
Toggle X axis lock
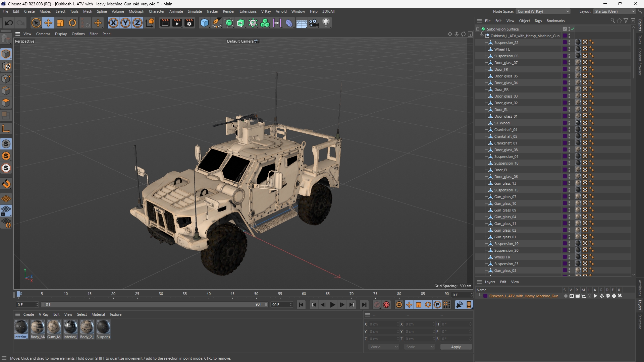(x=113, y=23)
